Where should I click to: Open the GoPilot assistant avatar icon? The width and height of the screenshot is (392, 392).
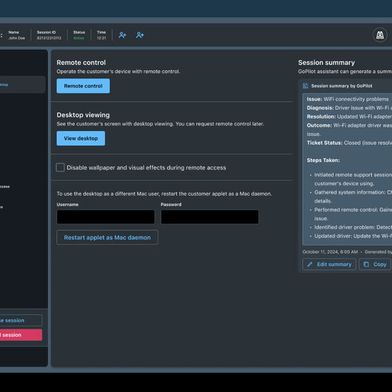pyautogui.click(x=380, y=35)
